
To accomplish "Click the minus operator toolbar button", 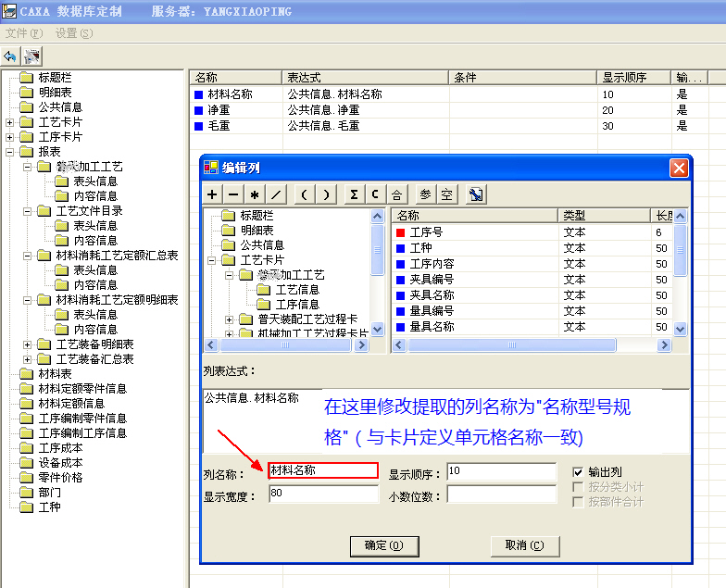I will pos(233,194).
